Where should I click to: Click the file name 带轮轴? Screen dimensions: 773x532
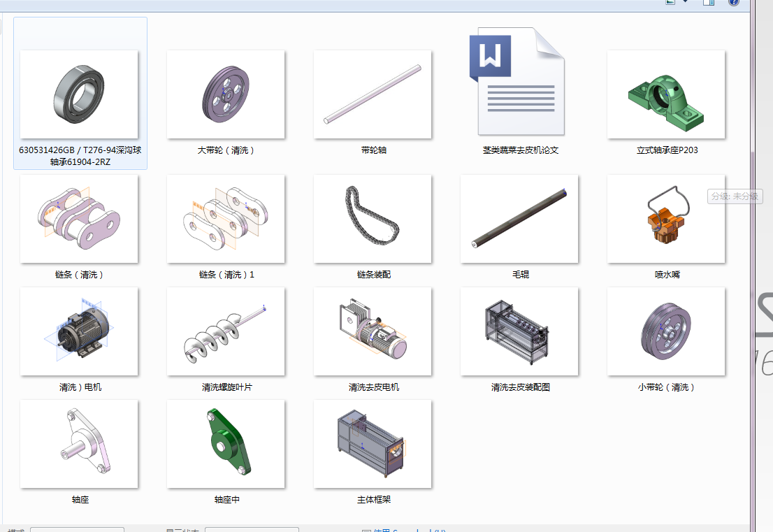374,150
